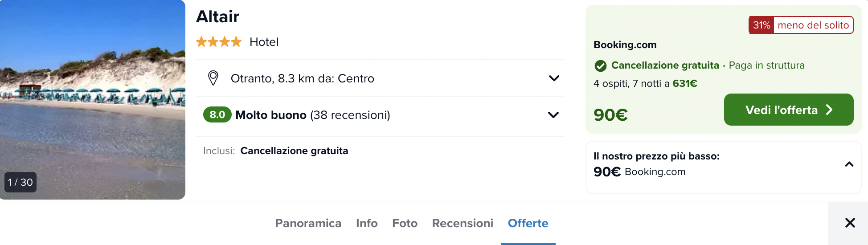The width and height of the screenshot is (868, 245).
Task: Open the Info tab
Action: (x=367, y=223)
